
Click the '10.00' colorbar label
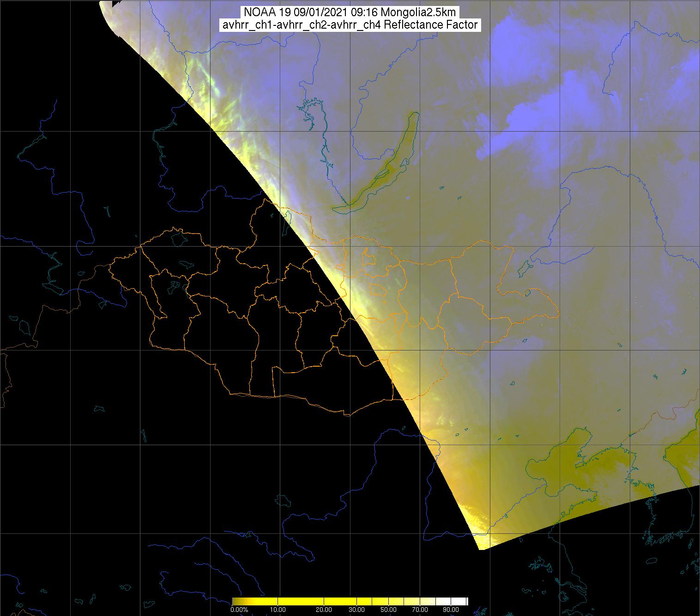coord(278,610)
